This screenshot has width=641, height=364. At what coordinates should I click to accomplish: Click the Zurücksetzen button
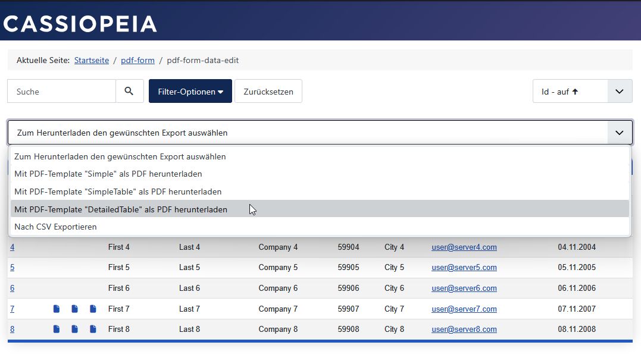[x=268, y=91]
